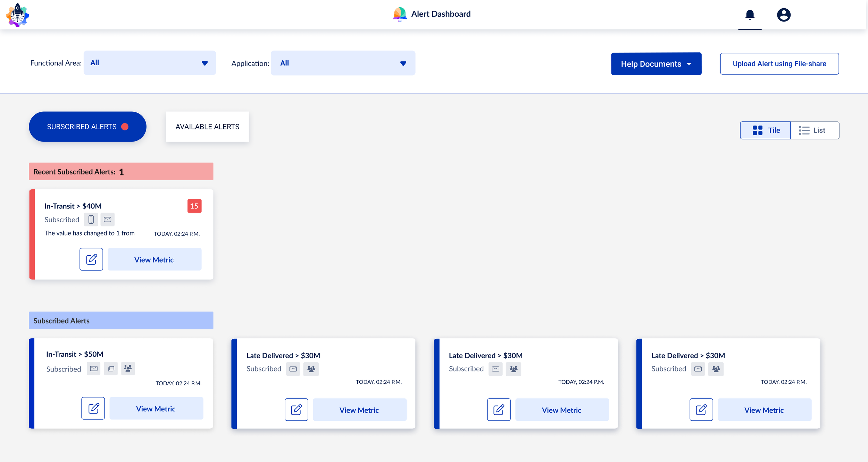Screen dimensions: 868x462
Task: Click the edit pencil on the rightmost Late Delivered card
Action: pos(701,410)
